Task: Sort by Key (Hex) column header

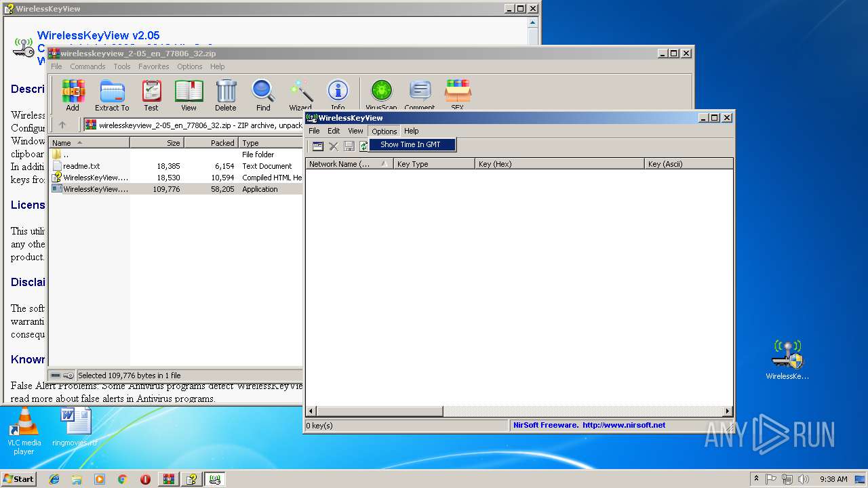Action: [x=559, y=164]
